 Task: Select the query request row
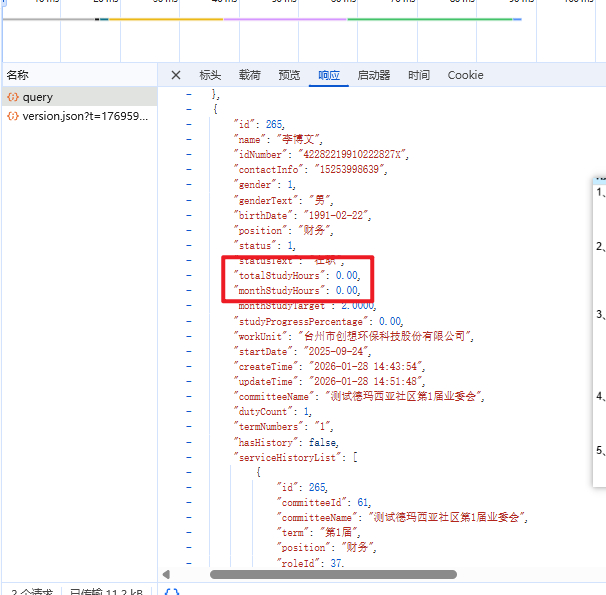tap(80, 97)
